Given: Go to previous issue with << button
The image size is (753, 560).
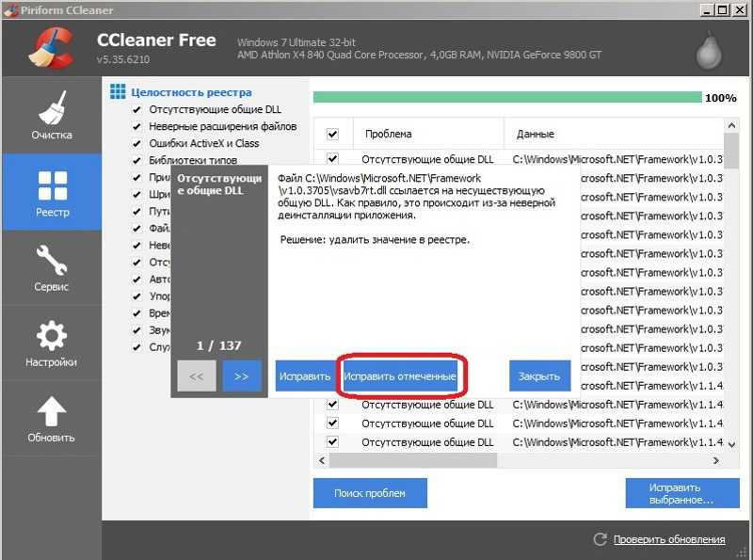Looking at the screenshot, I should point(197,376).
